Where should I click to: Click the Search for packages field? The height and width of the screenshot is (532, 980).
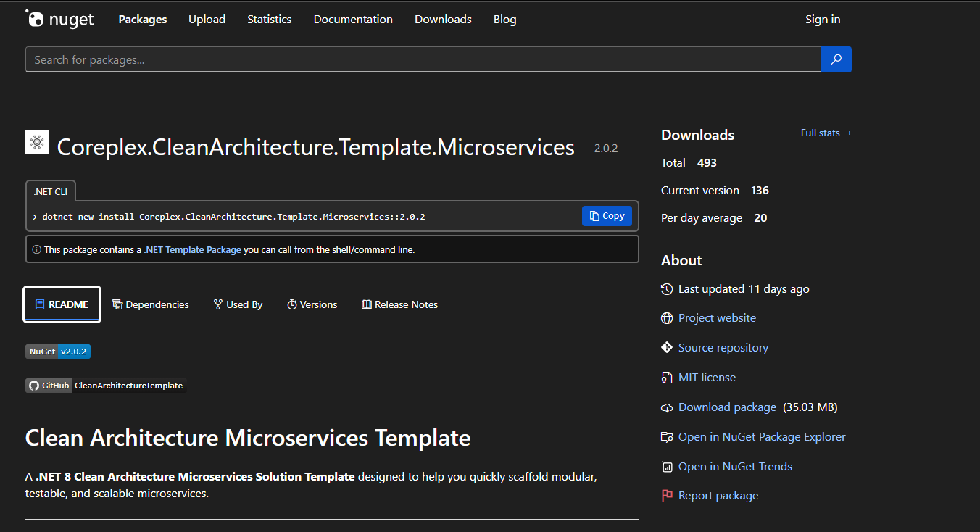423,59
